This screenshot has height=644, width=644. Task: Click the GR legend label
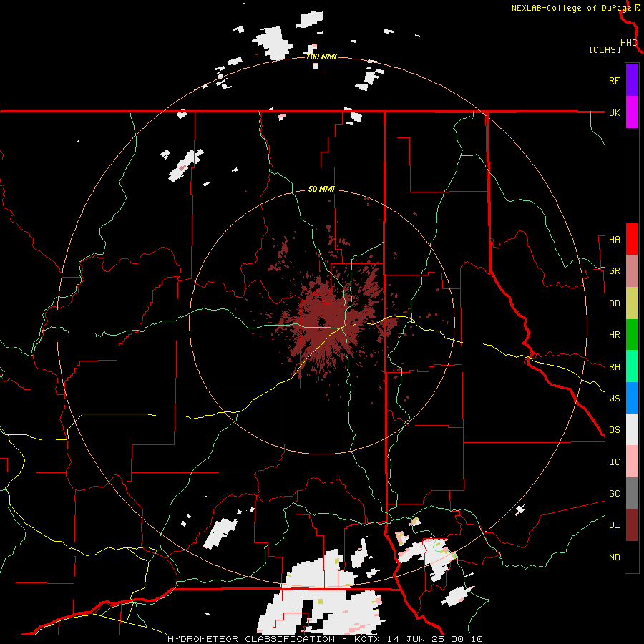point(614,271)
